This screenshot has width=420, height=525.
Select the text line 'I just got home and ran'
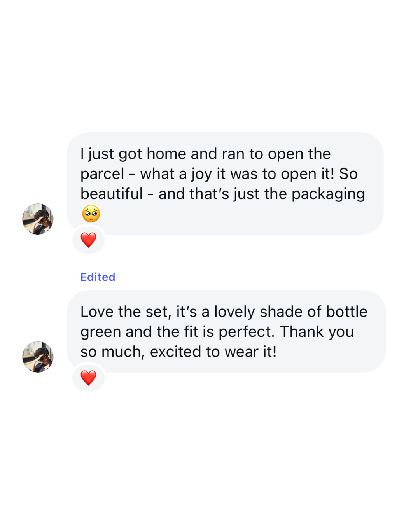pyautogui.click(x=205, y=154)
